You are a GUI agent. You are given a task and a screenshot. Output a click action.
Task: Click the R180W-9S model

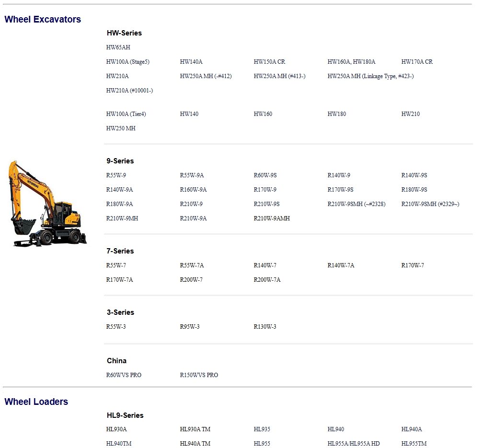[414, 190]
